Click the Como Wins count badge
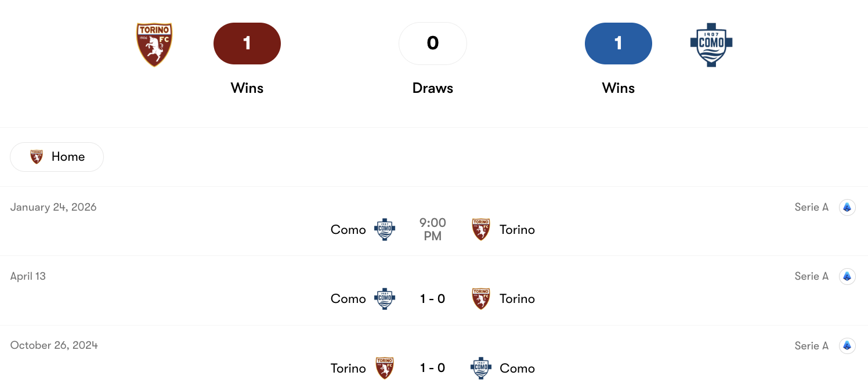868x390 pixels. (619, 43)
